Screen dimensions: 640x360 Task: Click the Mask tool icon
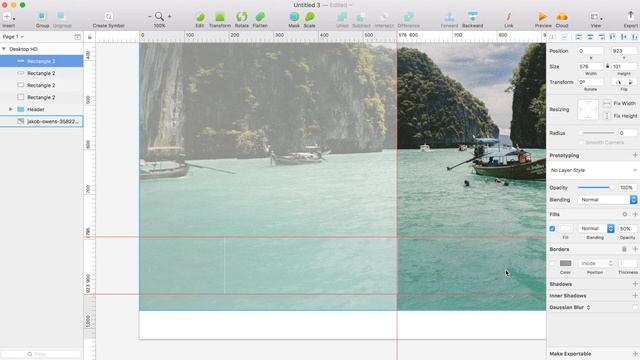(x=294, y=17)
